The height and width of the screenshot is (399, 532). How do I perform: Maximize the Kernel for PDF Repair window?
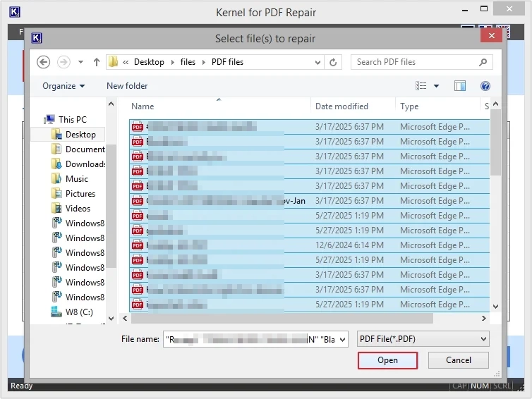click(484, 9)
